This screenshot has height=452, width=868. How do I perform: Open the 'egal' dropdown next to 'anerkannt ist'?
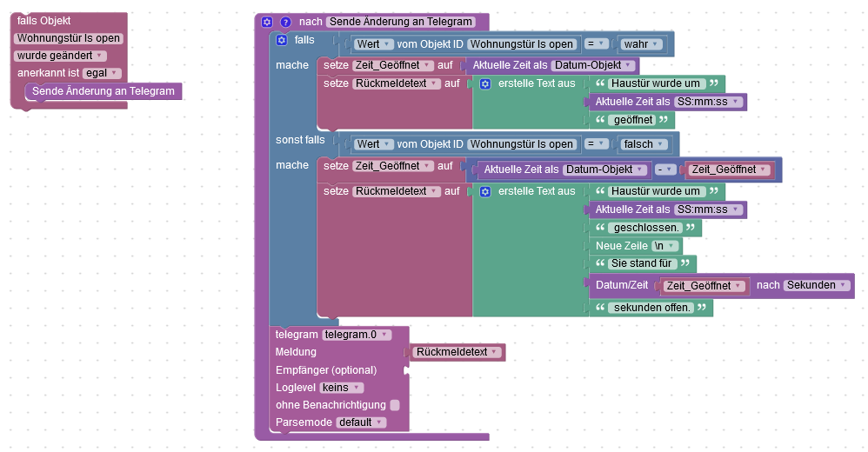click(x=102, y=73)
